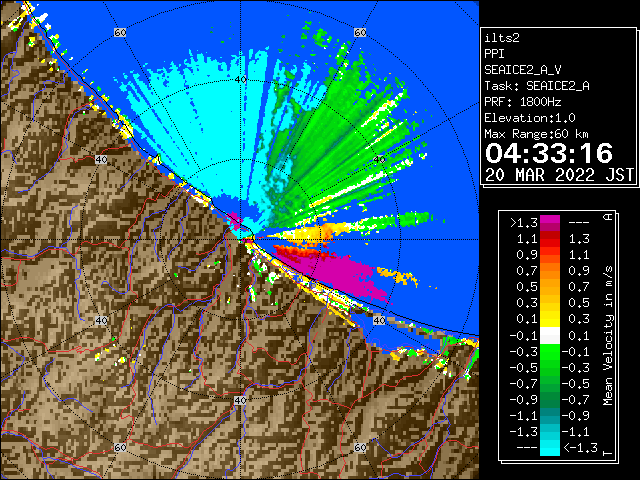Screen dimensions: 640x480
Task: Select the 60 km range label at the upper right
Action: (360, 32)
